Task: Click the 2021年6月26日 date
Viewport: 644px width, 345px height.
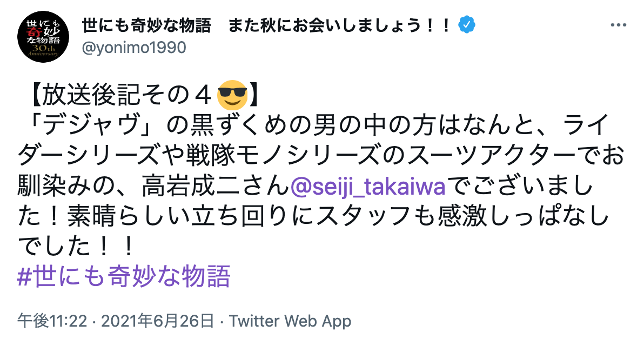Action: point(158,321)
